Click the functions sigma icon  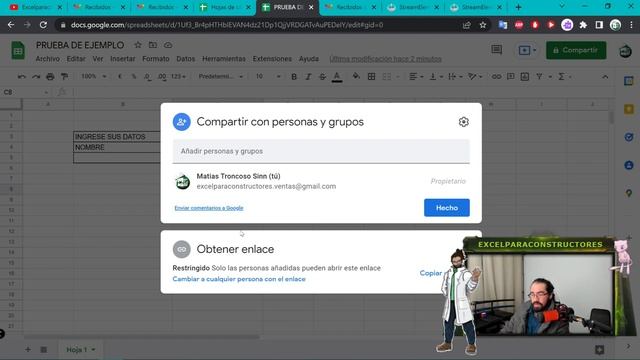561,76
